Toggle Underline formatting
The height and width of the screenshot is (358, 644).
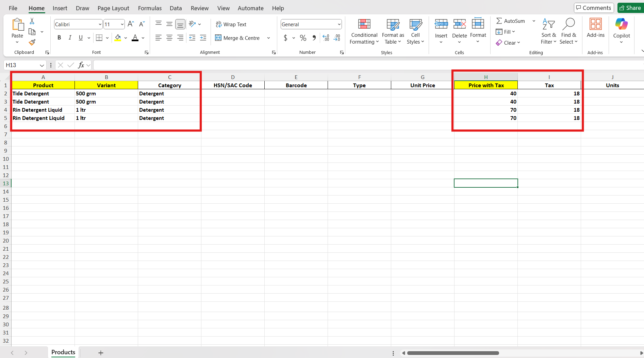pos(81,38)
